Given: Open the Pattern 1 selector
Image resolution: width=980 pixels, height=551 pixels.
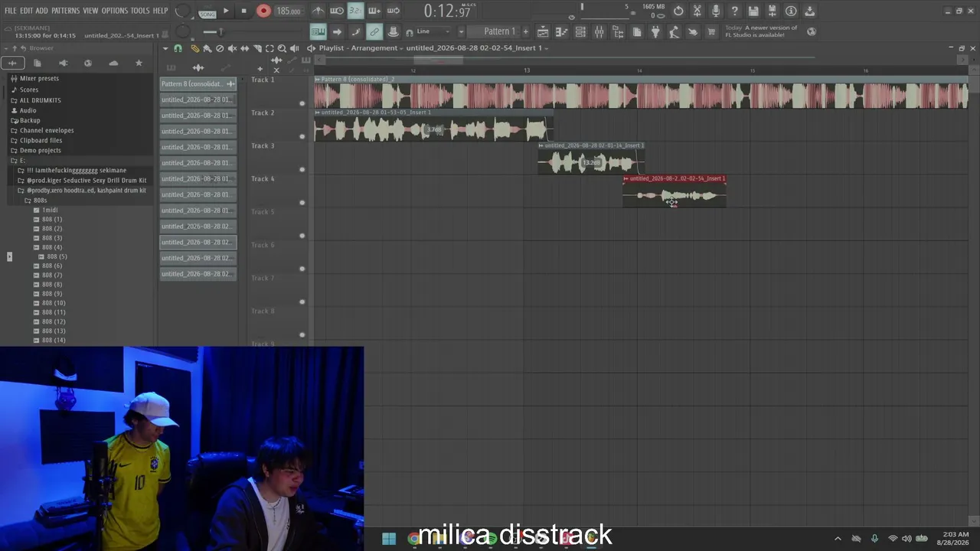Looking at the screenshot, I should coord(499,31).
